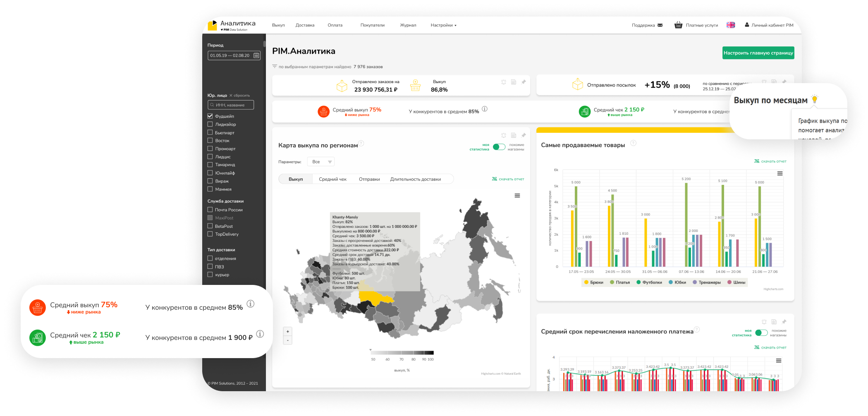Expand the Настройки menu

tap(443, 25)
